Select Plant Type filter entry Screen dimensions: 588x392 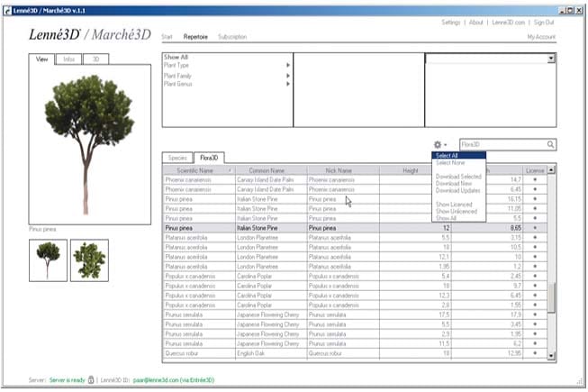[176, 65]
